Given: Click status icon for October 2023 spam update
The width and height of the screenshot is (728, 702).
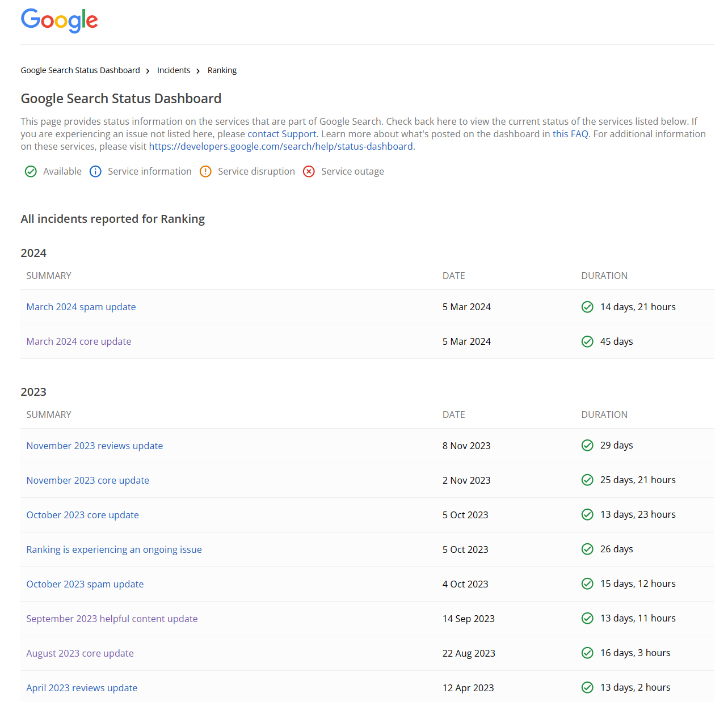Looking at the screenshot, I should pos(587,583).
